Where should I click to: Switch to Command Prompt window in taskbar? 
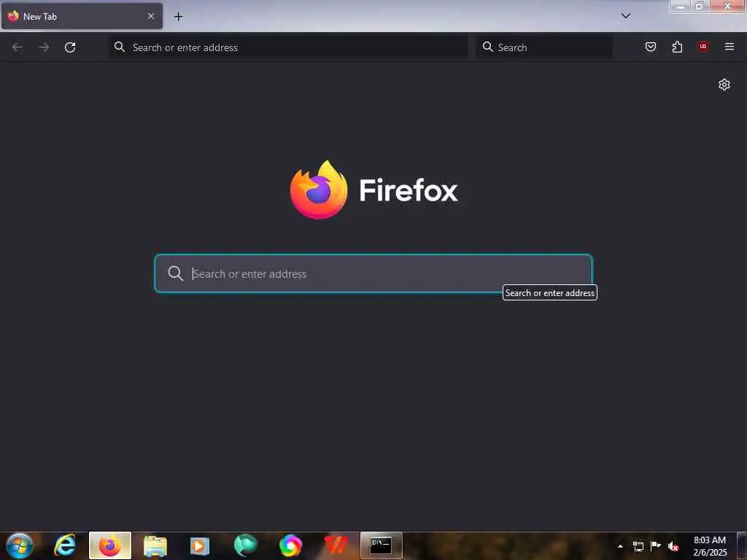click(x=381, y=545)
